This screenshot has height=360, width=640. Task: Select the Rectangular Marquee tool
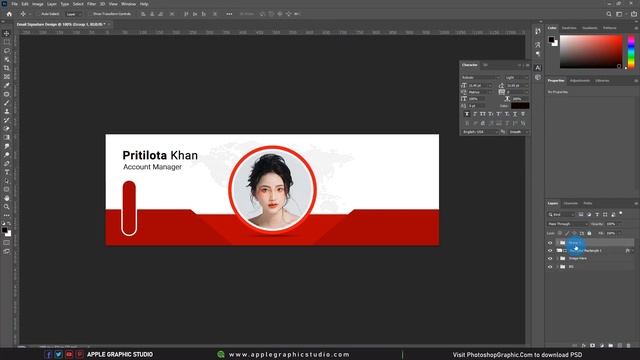coord(7,42)
